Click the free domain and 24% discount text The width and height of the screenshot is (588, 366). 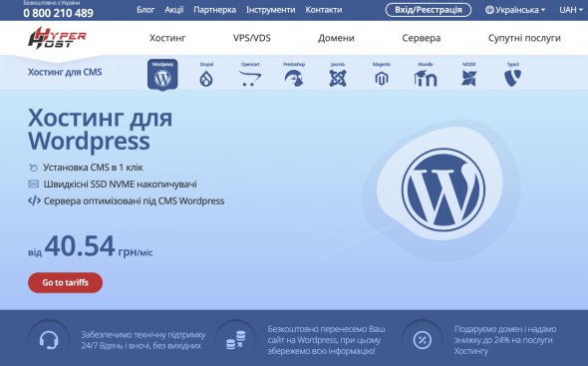[x=505, y=340]
